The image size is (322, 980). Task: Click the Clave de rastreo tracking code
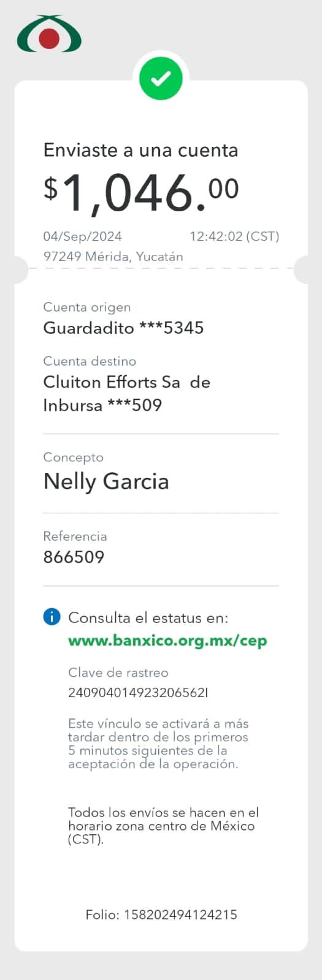[x=138, y=693]
